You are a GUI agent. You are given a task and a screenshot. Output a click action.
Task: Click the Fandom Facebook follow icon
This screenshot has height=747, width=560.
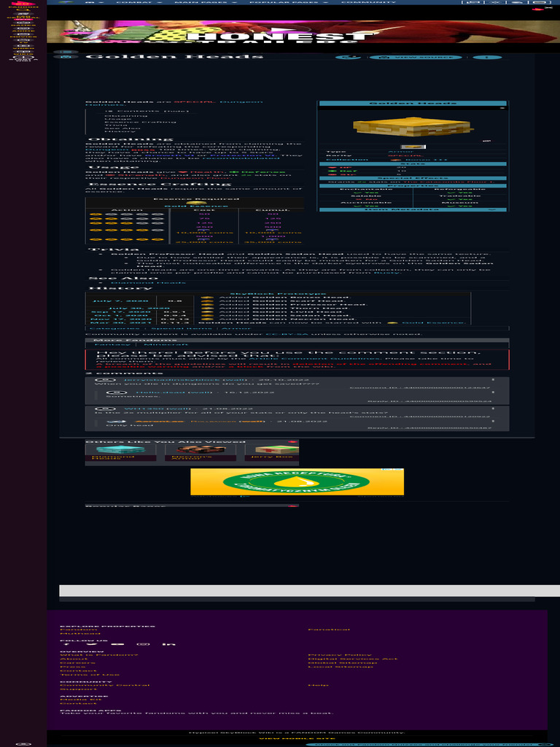[x=65, y=644]
